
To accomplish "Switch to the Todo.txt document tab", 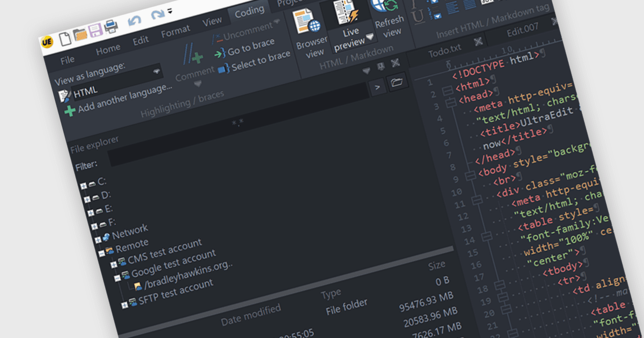I will tap(444, 50).
